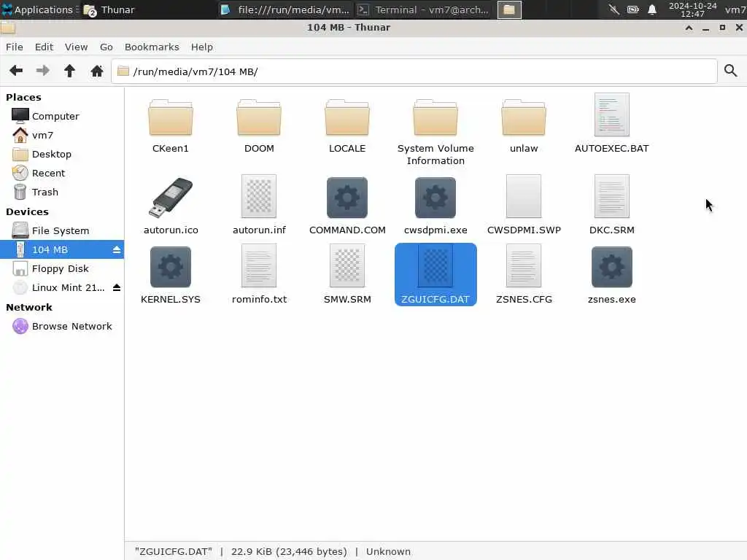Open the home folder icon in toolbar

click(x=97, y=71)
